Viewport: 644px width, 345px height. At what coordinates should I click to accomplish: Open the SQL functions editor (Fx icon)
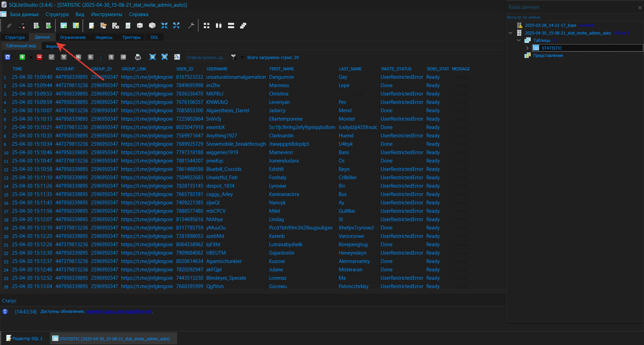[x=115, y=25]
